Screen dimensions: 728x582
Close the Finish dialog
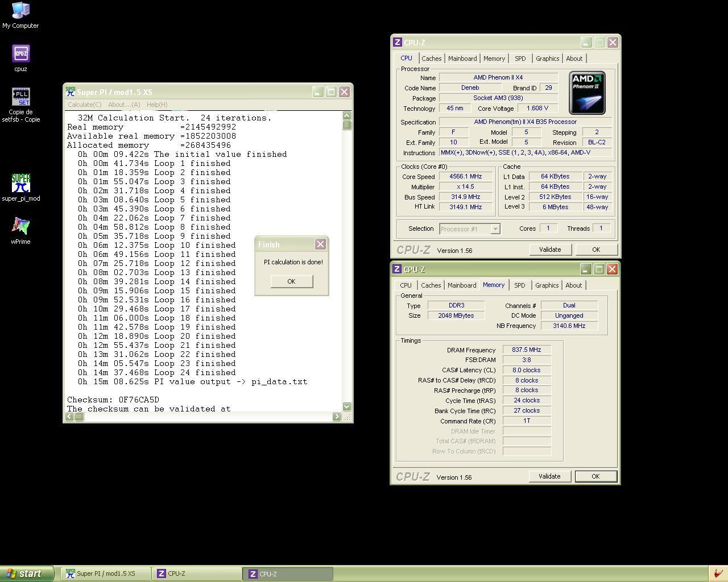click(x=320, y=244)
